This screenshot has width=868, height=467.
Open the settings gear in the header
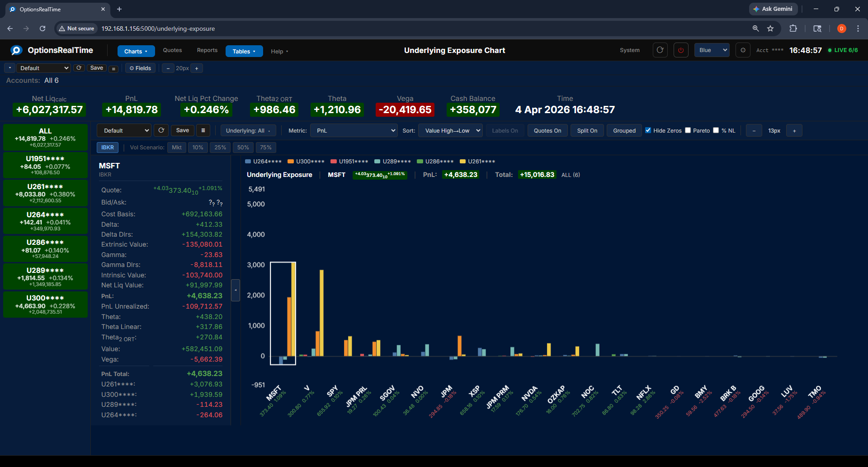pos(743,50)
